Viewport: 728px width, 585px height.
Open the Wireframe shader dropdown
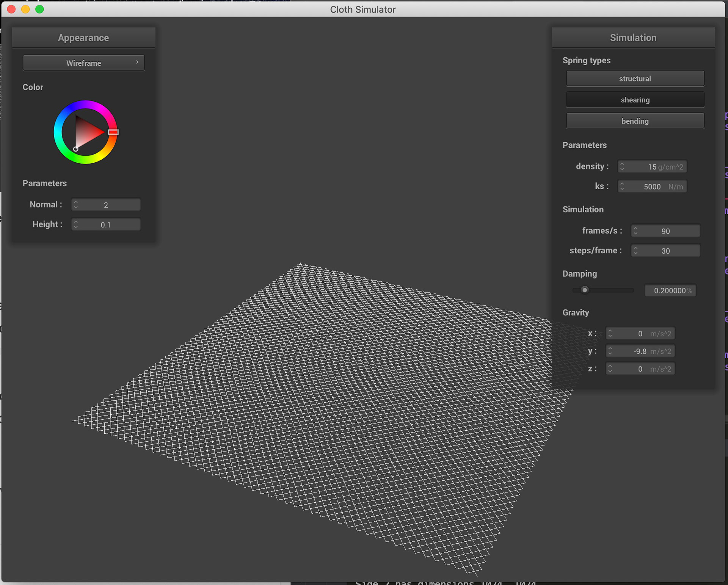(x=83, y=63)
